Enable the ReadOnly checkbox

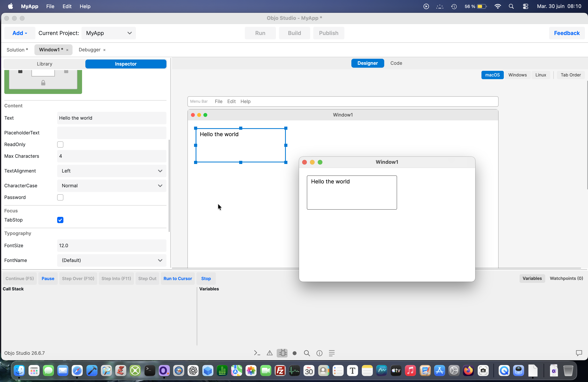click(x=60, y=145)
